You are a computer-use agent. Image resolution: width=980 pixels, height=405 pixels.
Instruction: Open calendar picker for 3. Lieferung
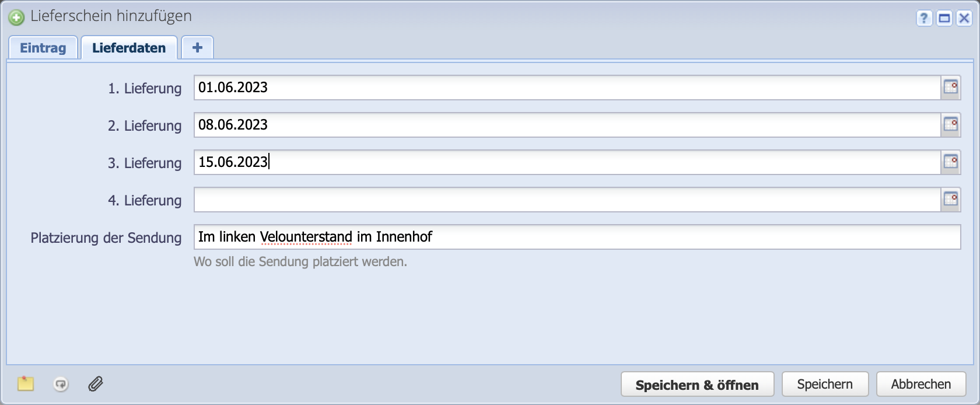(950, 162)
